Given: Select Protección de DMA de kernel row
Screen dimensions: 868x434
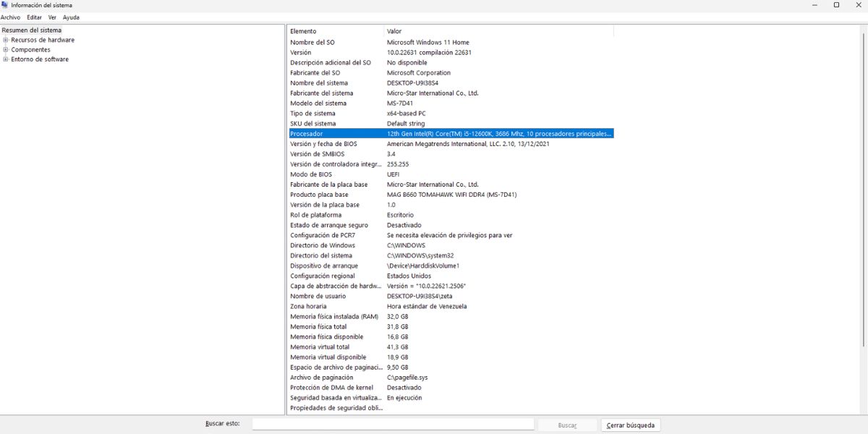Looking at the screenshot, I should [x=451, y=387].
